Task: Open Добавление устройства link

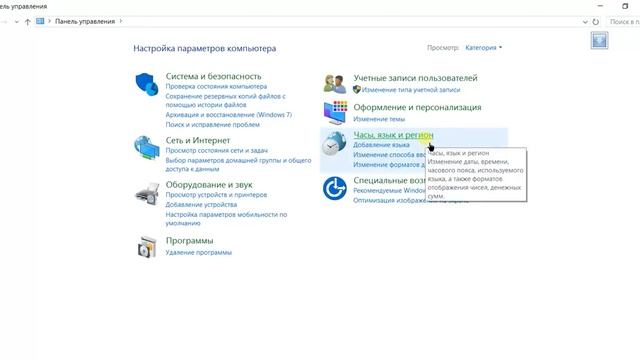Action: coord(201,204)
